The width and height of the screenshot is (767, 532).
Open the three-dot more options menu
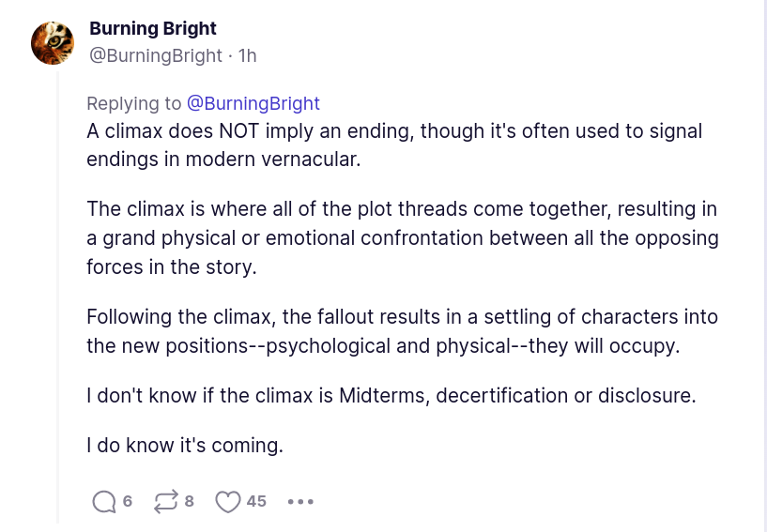[x=300, y=502]
